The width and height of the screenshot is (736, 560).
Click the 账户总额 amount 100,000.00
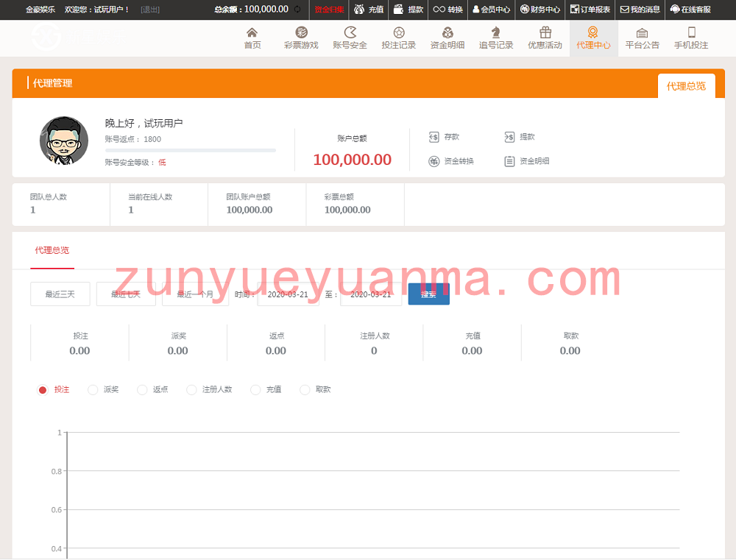click(352, 160)
